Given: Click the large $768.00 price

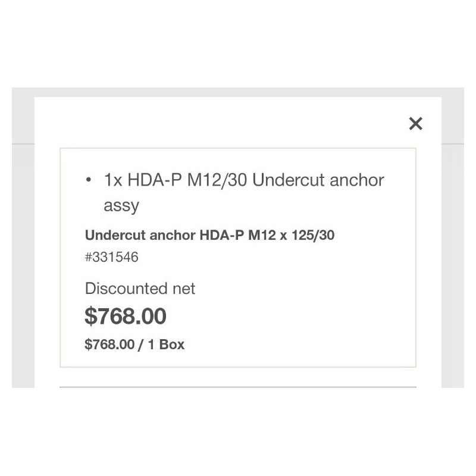Looking at the screenshot, I should [x=126, y=316].
